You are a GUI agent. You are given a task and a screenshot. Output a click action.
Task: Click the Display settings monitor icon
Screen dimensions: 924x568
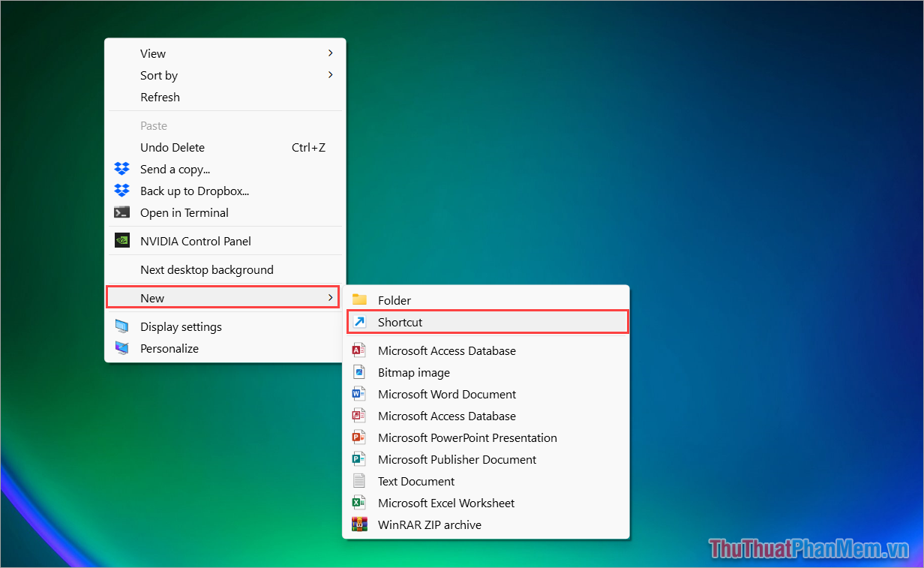pyautogui.click(x=121, y=326)
